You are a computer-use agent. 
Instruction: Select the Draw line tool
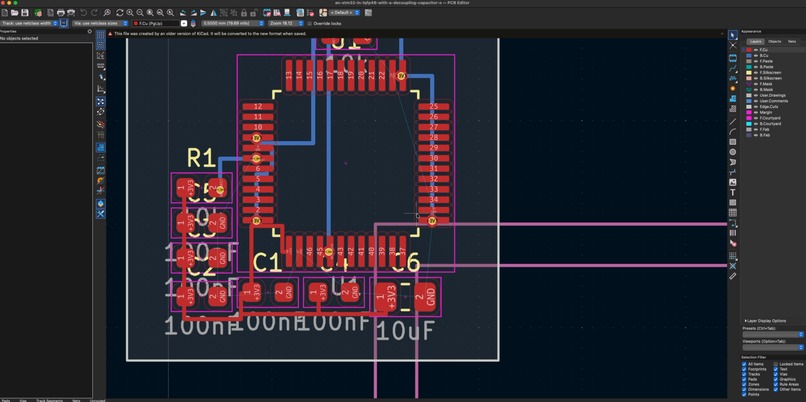pos(733,122)
